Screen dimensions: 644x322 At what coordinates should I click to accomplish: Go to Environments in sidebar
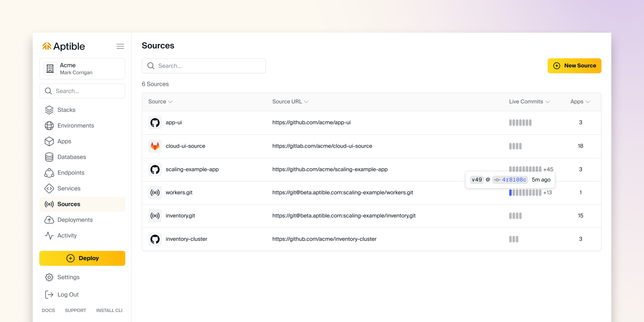pyautogui.click(x=75, y=126)
